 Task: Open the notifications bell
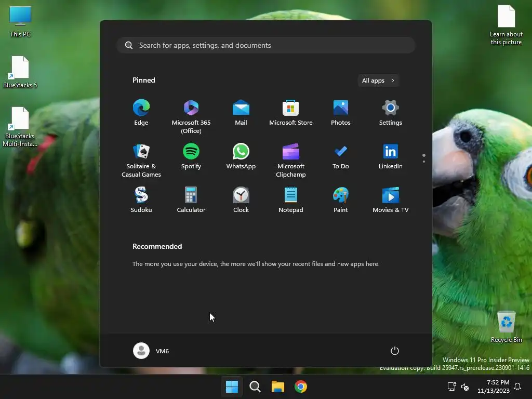coord(518,387)
